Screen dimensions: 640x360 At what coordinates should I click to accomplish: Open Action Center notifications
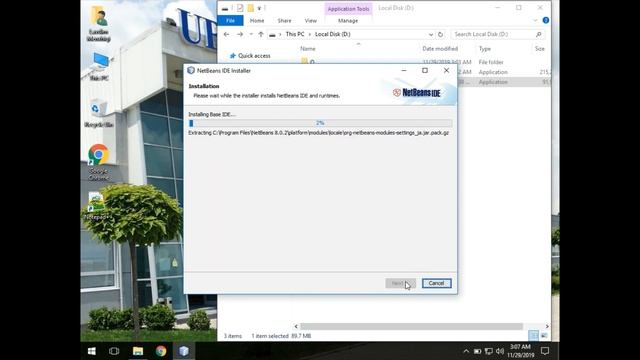(x=545, y=351)
